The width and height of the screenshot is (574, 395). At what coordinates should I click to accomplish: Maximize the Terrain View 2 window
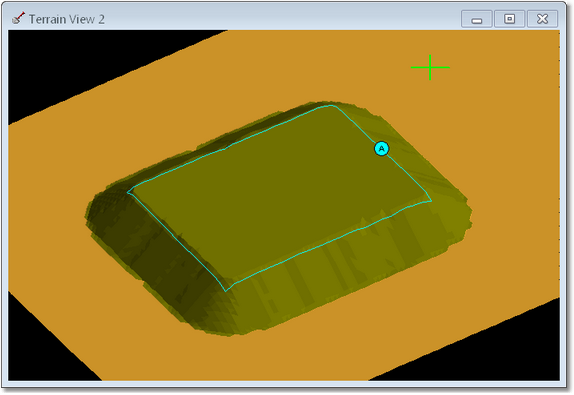[x=509, y=19]
